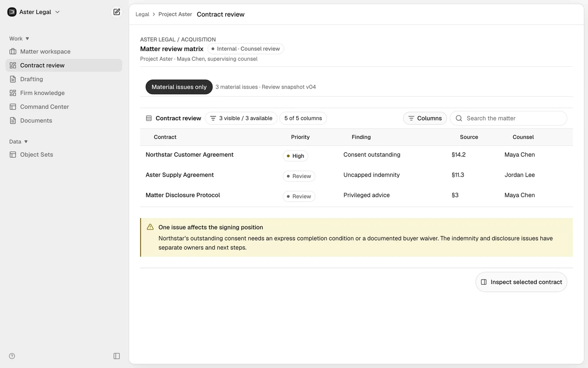This screenshot has width=588, height=368.
Task: Click the search magnifier icon
Action: [x=459, y=118]
